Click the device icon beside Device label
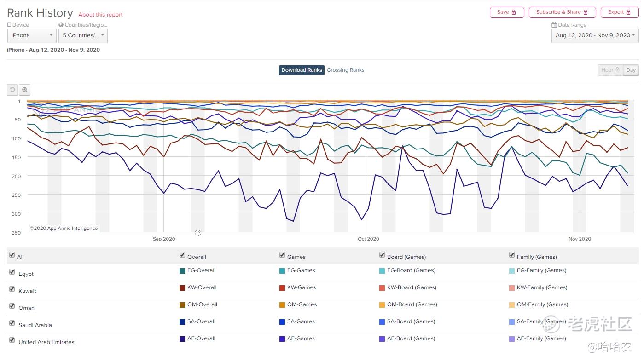644x361 pixels. pyautogui.click(x=9, y=25)
